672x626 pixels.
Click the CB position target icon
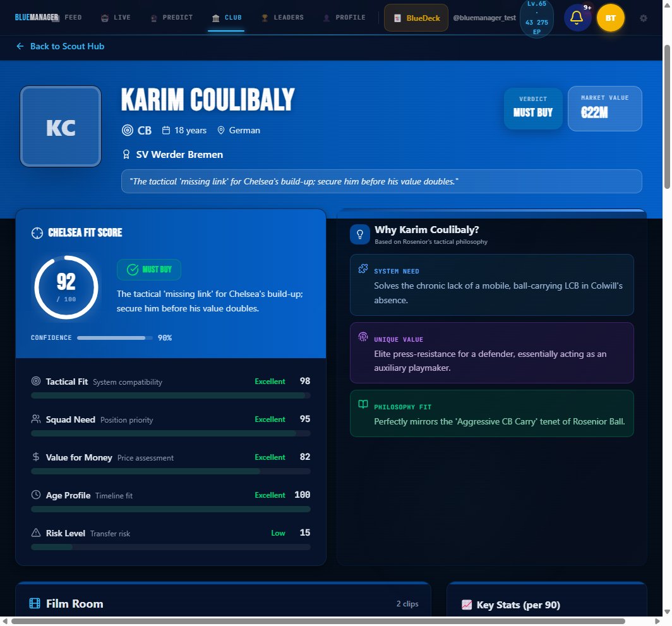128,130
